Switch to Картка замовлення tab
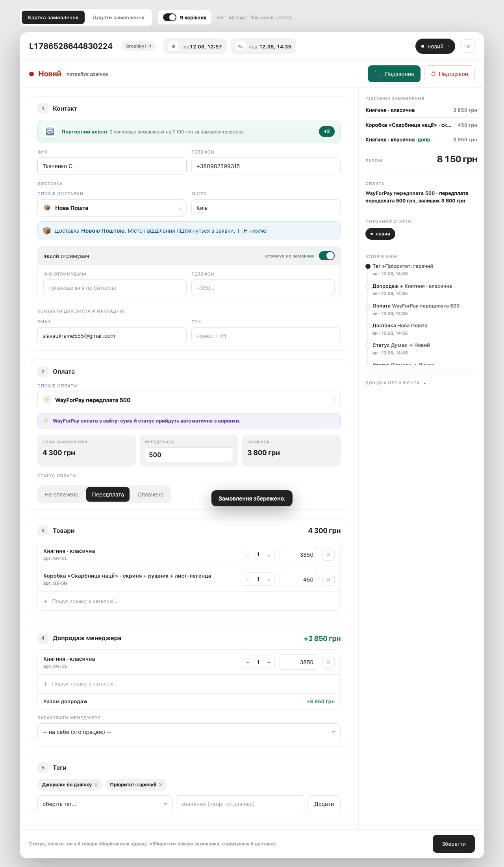504x867 pixels. pos(53,17)
